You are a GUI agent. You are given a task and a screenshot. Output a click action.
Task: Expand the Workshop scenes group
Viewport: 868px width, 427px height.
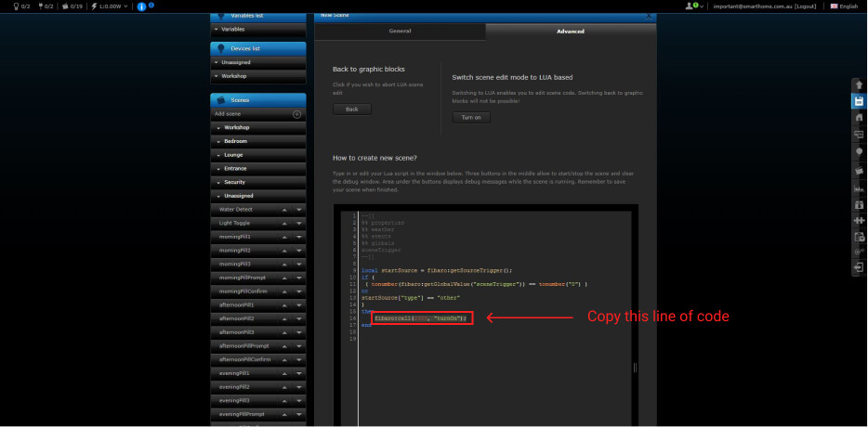click(x=258, y=128)
